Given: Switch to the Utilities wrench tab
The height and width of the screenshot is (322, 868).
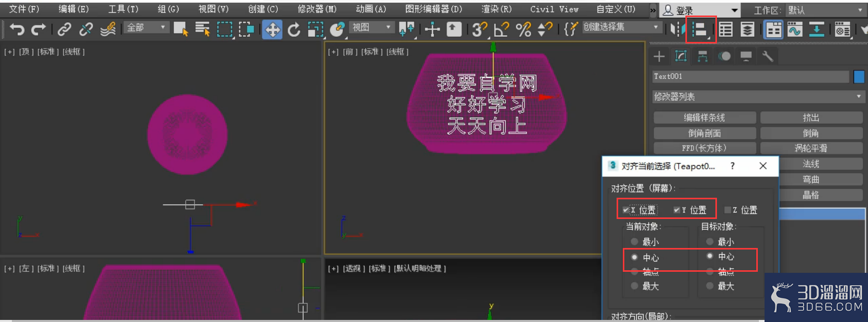Looking at the screenshot, I should 768,56.
